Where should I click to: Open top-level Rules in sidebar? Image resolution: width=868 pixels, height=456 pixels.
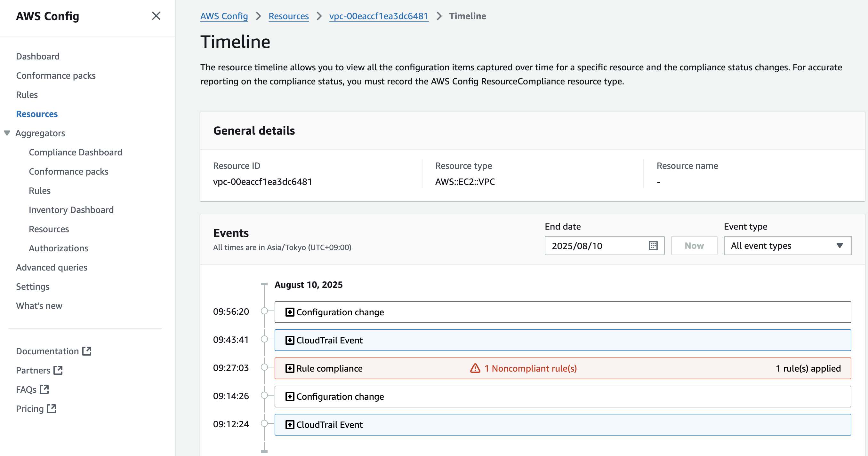[27, 95]
